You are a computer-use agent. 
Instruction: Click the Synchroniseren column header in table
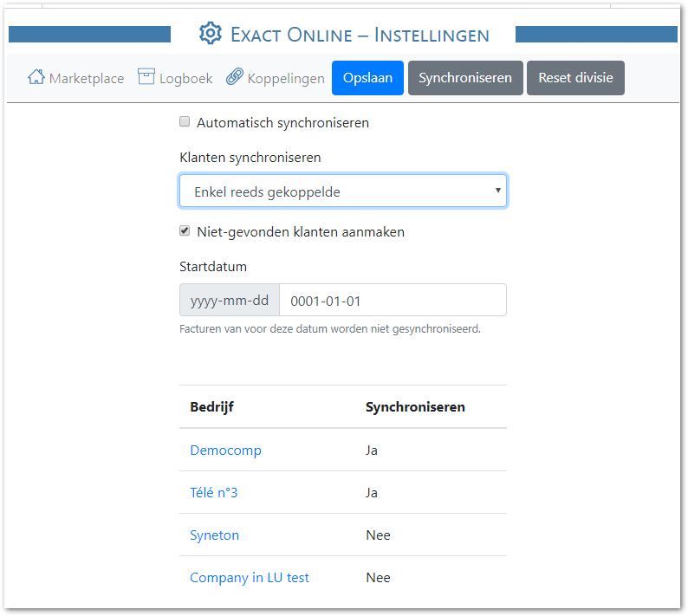(x=415, y=407)
